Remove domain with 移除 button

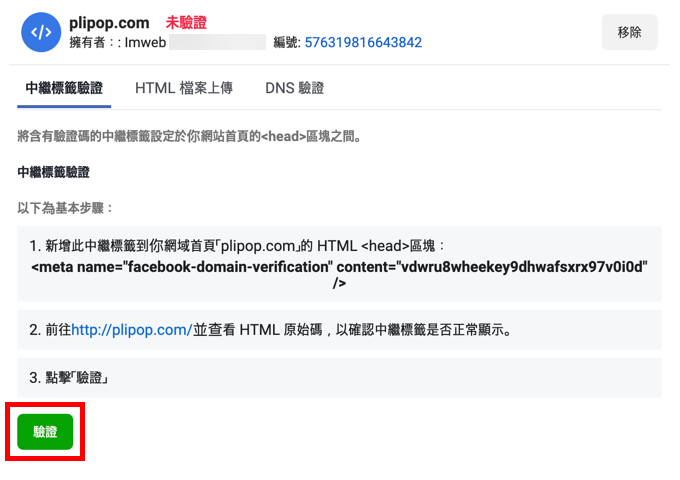629,32
